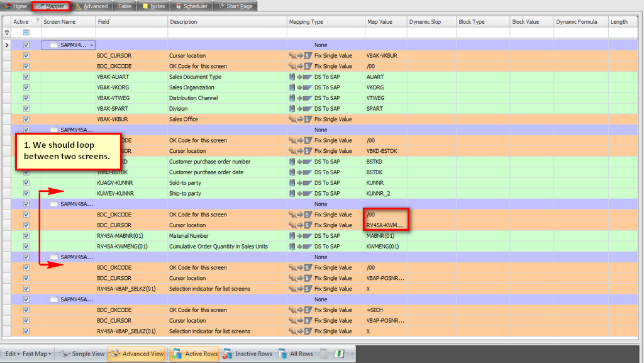Show Inactive Rows
Viewport: 644px width, 363px height.
coord(248,354)
